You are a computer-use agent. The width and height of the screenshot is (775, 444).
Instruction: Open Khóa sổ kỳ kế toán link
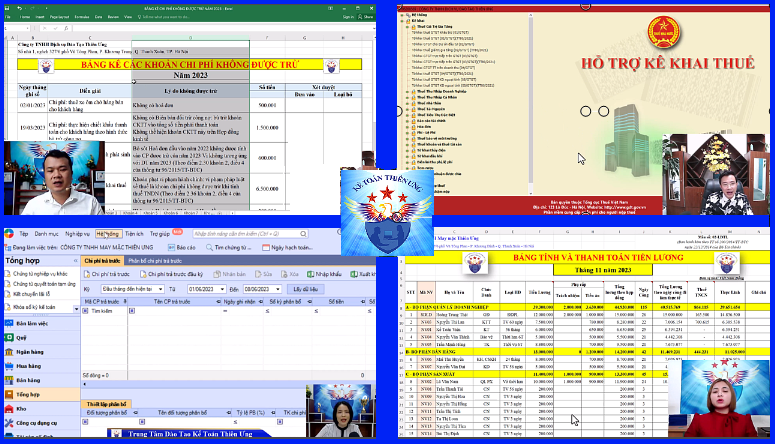[x=34, y=307]
